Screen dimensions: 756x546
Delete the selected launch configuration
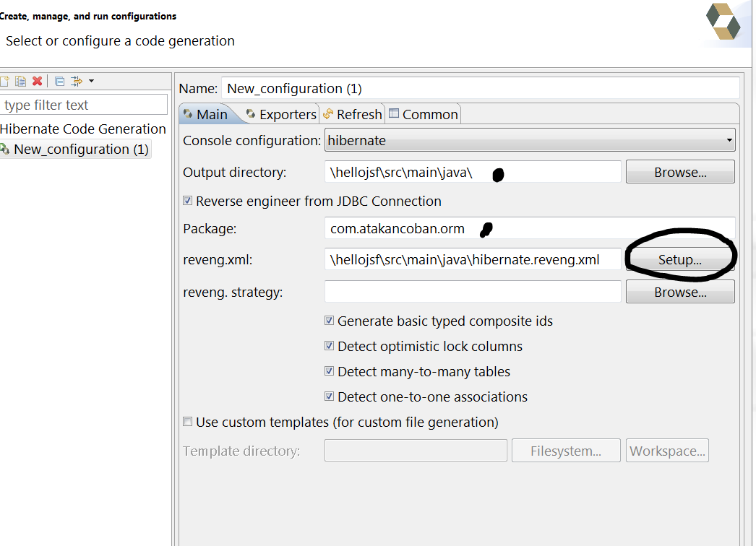tap(37, 81)
